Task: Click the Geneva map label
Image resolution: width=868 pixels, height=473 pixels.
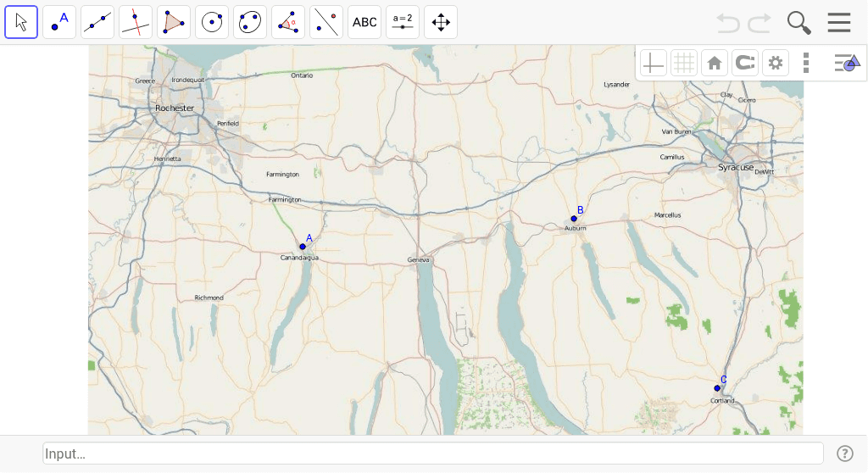Action: point(418,259)
